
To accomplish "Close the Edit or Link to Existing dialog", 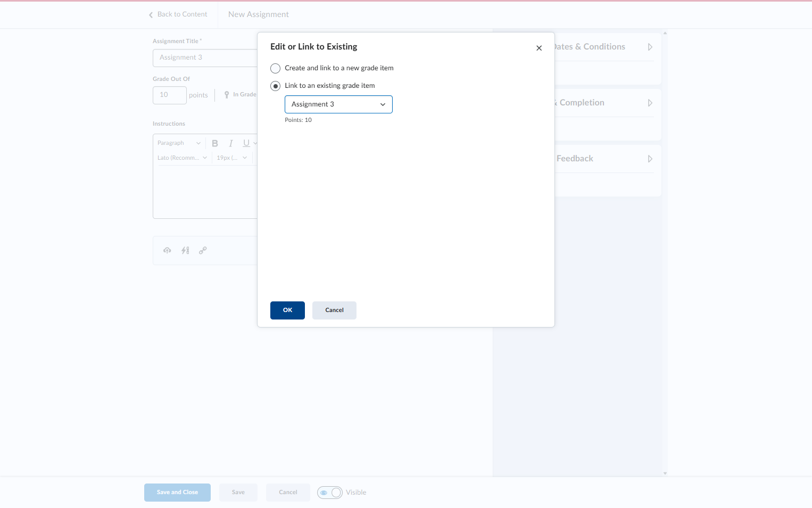I will point(539,48).
